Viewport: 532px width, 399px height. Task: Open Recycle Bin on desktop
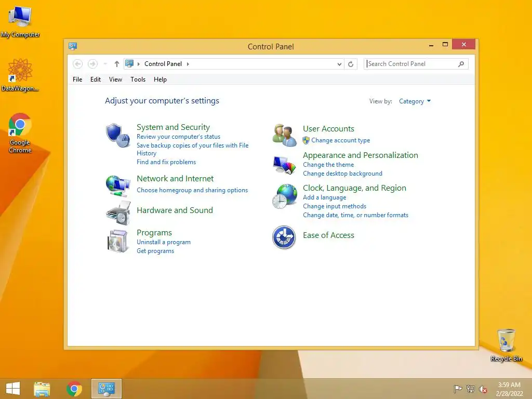[506, 345]
